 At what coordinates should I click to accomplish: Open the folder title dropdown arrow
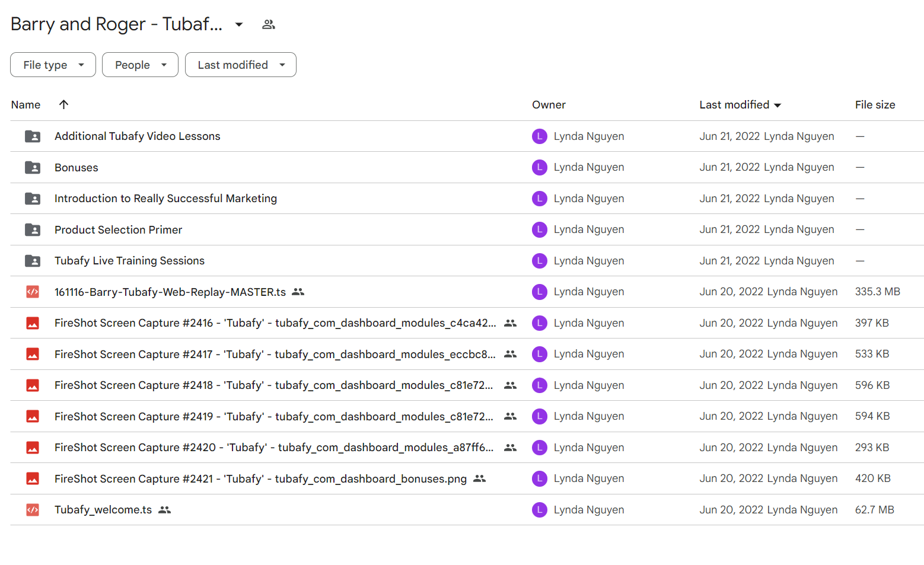(x=239, y=24)
